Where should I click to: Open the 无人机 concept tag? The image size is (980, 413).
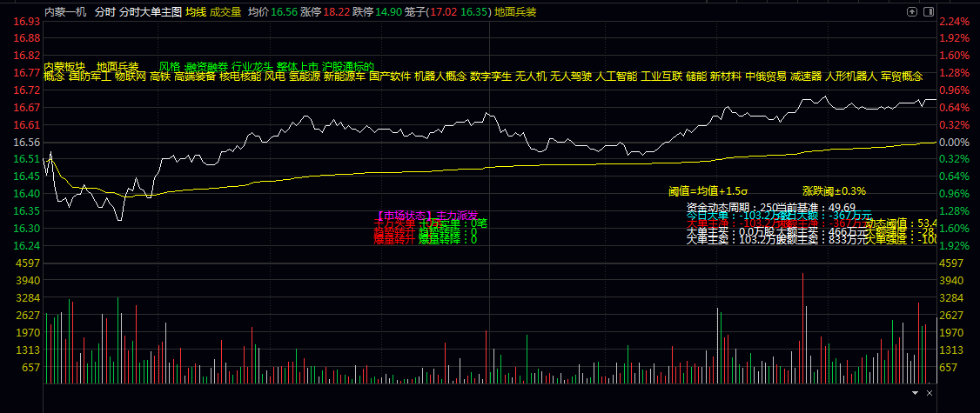tap(531, 77)
